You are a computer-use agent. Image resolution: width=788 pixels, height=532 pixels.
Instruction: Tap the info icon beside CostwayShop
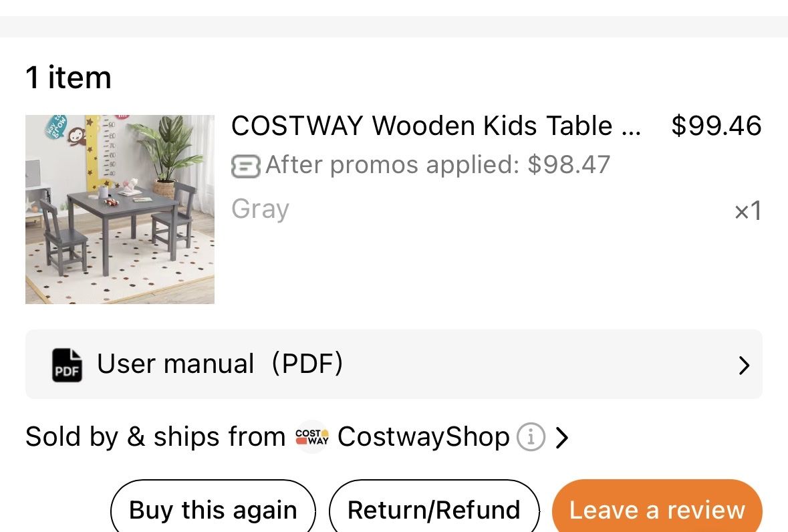pos(531,436)
